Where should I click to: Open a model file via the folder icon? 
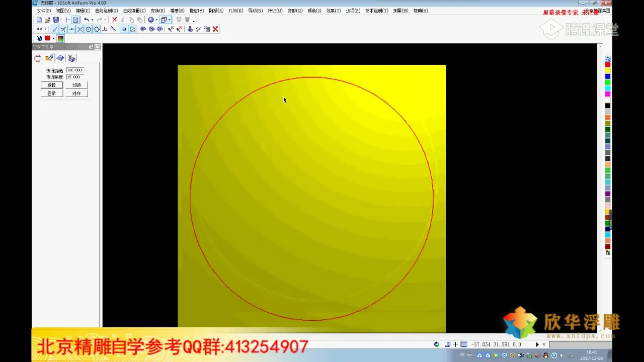pyautogui.click(x=47, y=20)
